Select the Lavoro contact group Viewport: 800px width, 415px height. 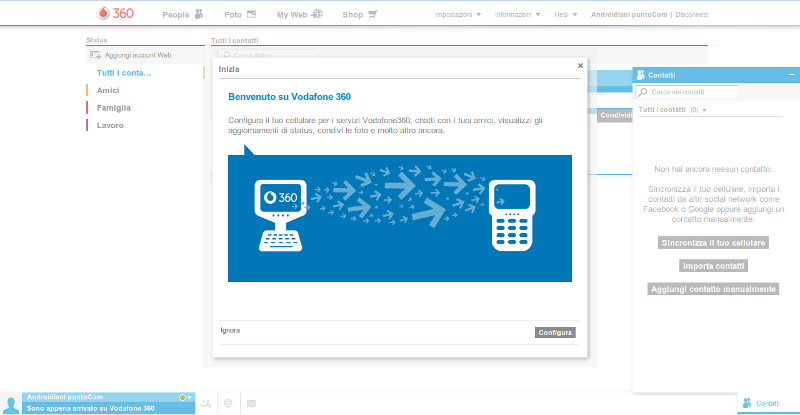coord(110,125)
